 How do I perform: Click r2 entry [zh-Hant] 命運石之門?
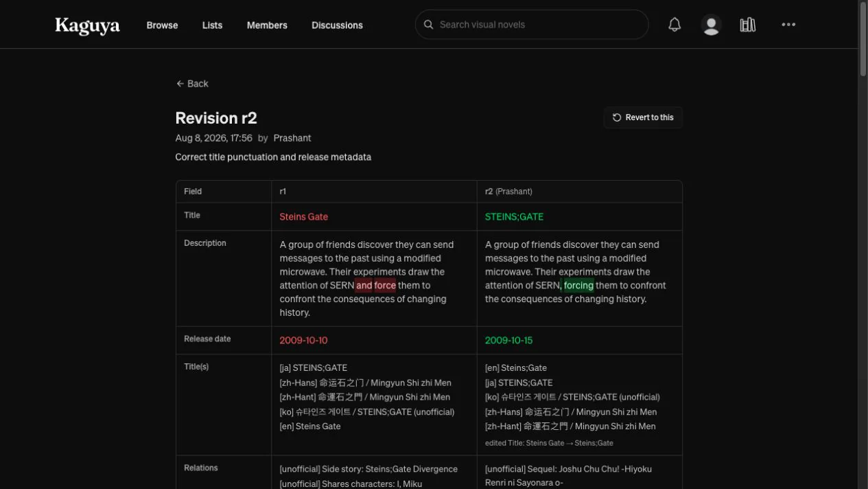pos(570,427)
